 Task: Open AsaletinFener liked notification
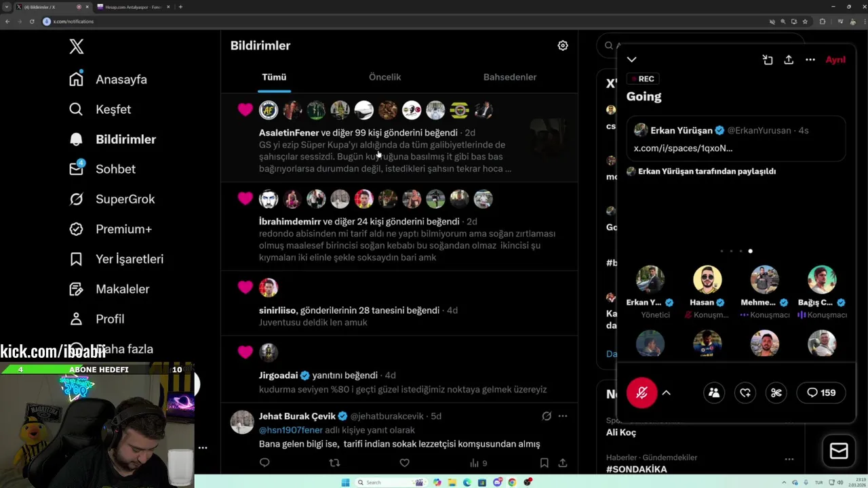[x=399, y=138]
